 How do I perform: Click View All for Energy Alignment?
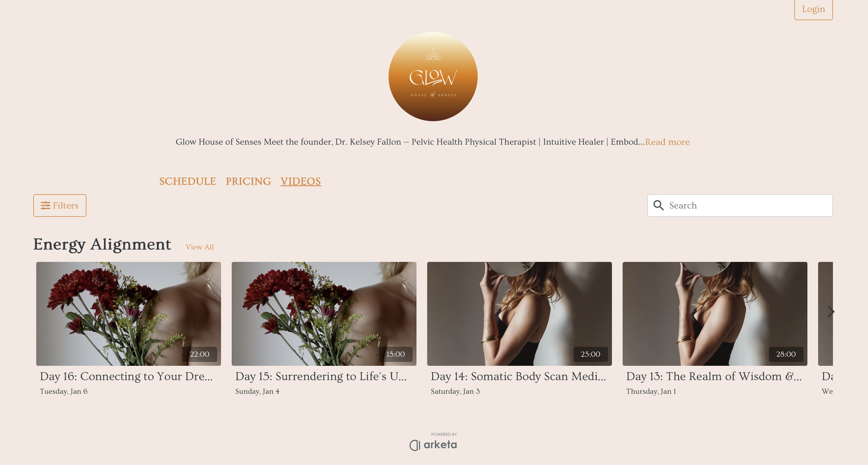point(200,247)
